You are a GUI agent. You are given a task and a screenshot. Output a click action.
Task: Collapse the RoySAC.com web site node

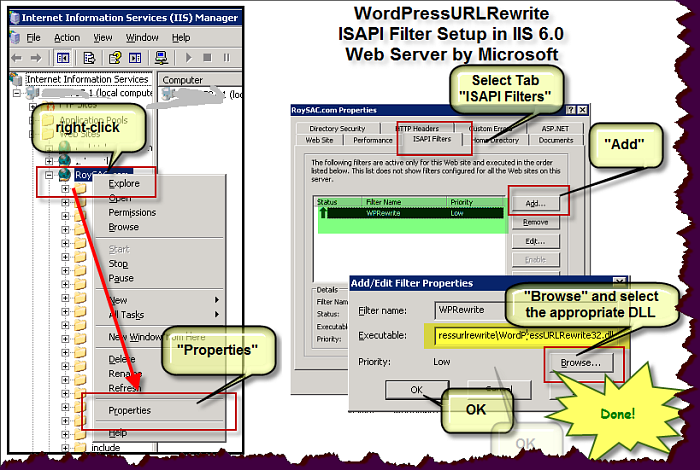(51, 174)
